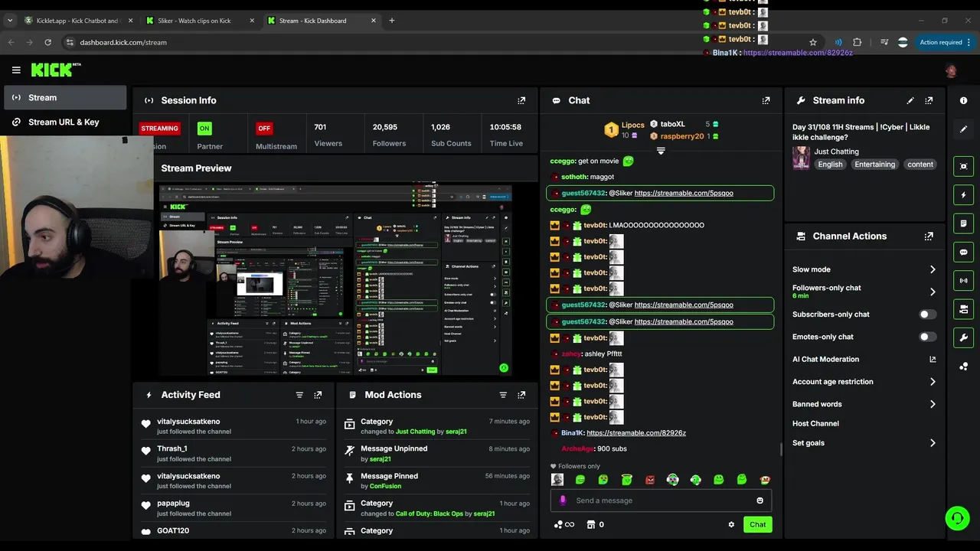Toggle the lightning activity feed icon in right sidebar
Viewport: 980px width, 551px height.
[x=963, y=195]
